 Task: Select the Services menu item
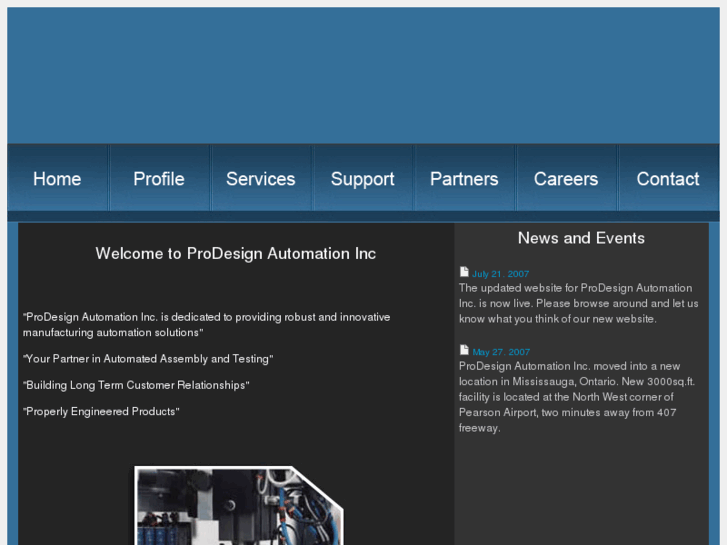261,179
